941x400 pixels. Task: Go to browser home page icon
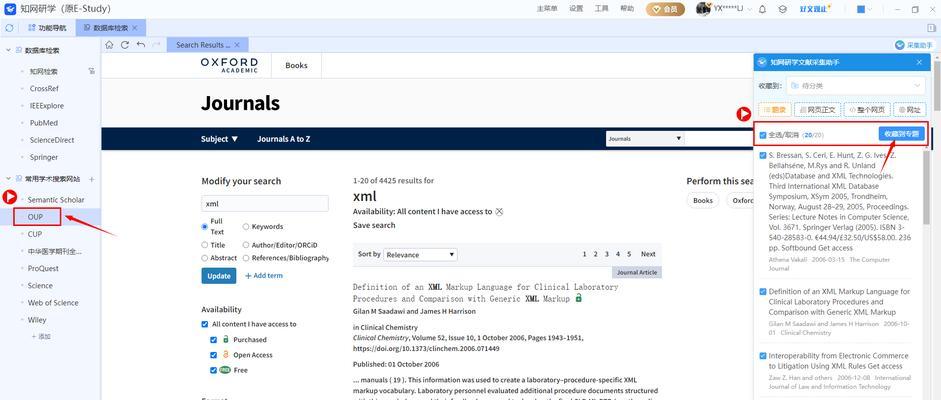[x=109, y=45]
